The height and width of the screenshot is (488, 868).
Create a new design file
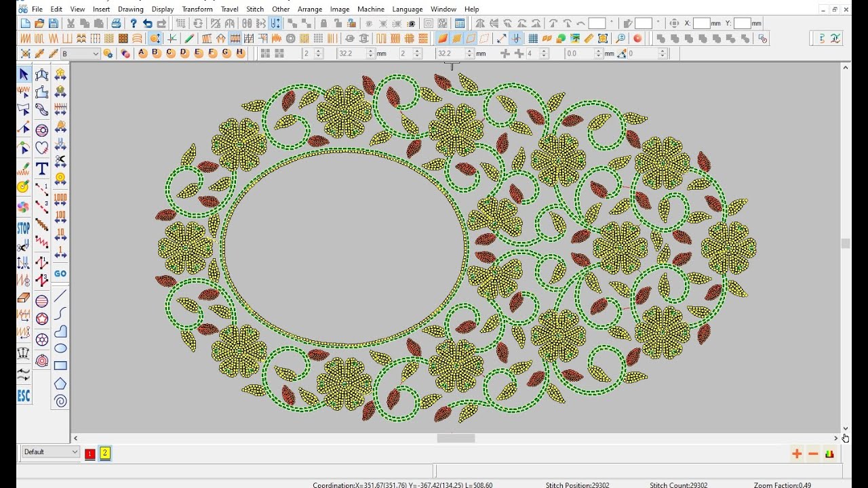25,23
